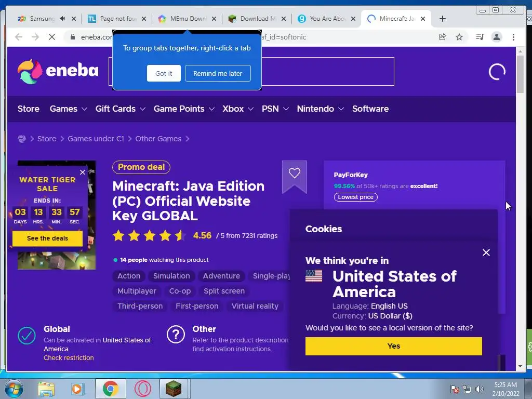Click the PayForKey seller name
Image resolution: width=532 pixels, height=399 pixels.
click(x=351, y=175)
